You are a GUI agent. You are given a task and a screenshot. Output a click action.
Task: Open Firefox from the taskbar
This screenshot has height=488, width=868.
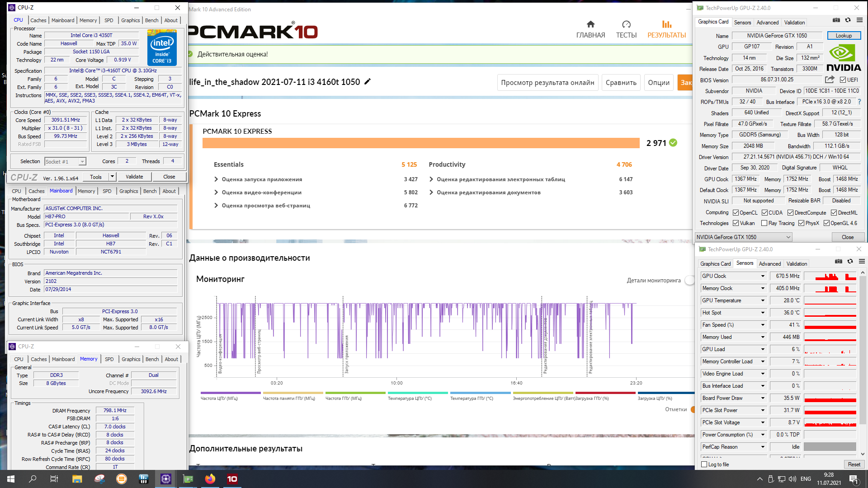click(210, 479)
